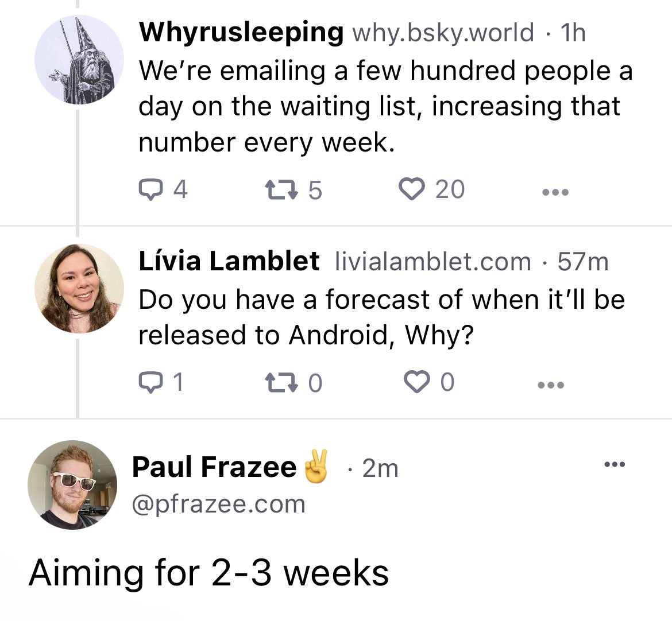Open more options on Whyrusleeping's post
Screen dimensions: 672x621
555,192
